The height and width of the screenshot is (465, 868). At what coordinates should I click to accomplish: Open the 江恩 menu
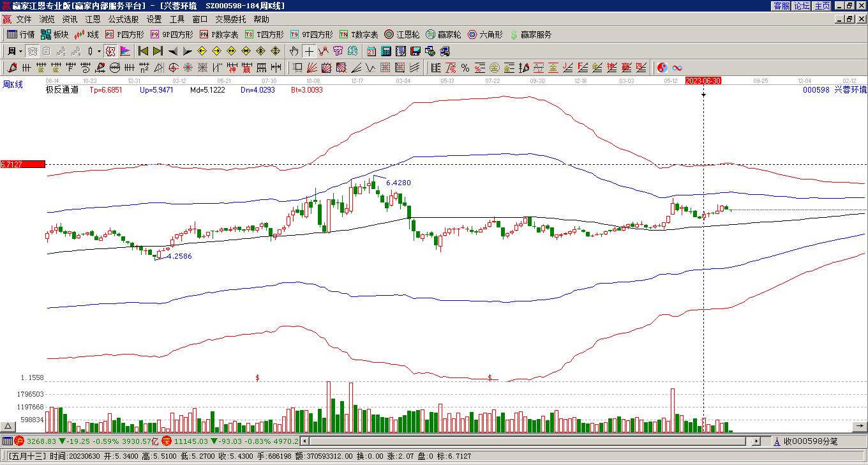pyautogui.click(x=93, y=20)
